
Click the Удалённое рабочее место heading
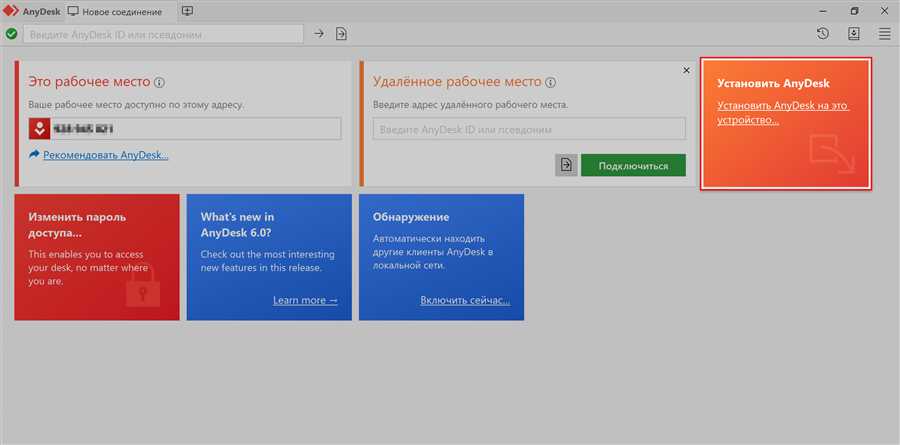[457, 82]
